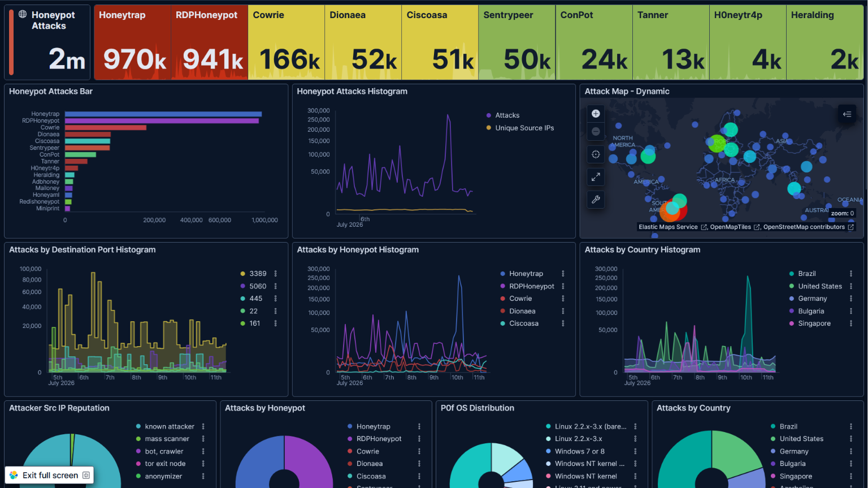Toggle port 5060 series label in legend
The height and width of the screenshot is (488, 868).
pos(258,286)
